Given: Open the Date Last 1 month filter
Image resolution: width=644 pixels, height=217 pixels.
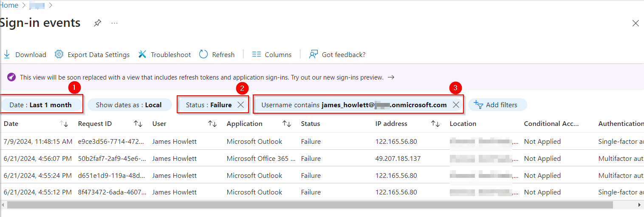Looking at the screenshot, I should (x=40, y=105).
